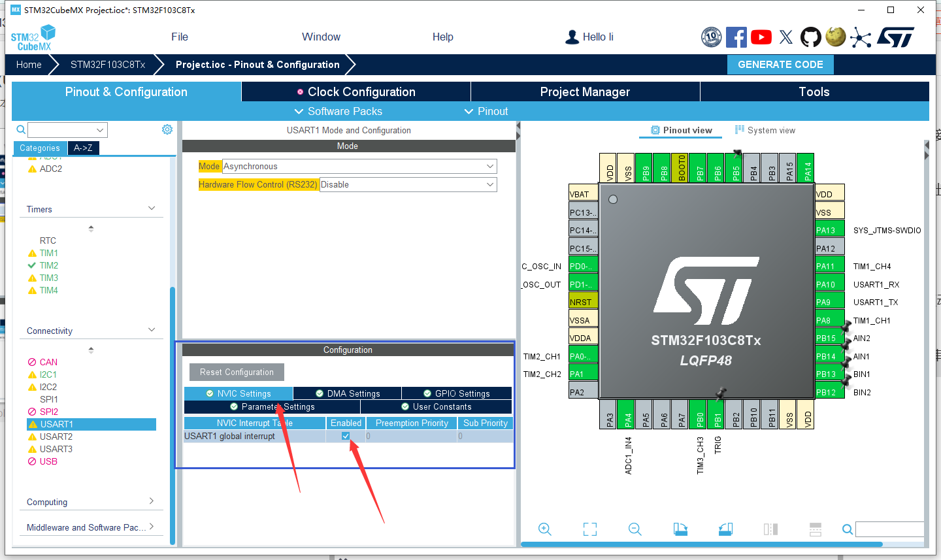The height and width of the screenshot is (560, 941).
Task: Open the ST community network icon
Action: coord(861,37)
